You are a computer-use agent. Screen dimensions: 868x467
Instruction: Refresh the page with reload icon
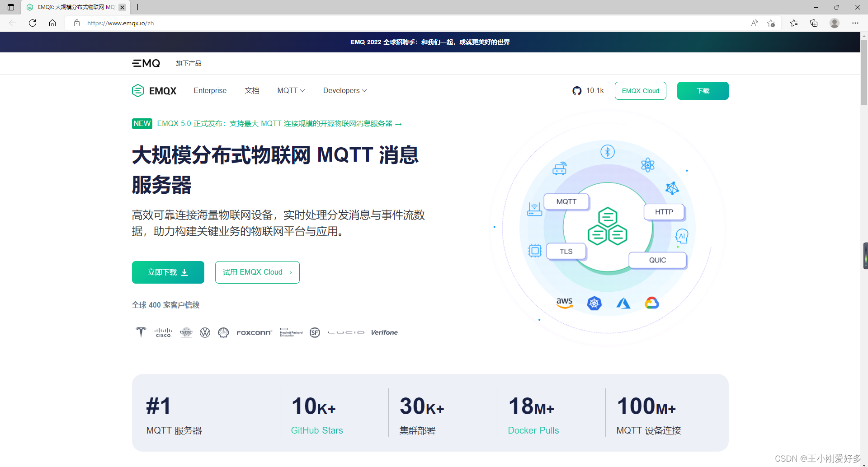(33, 23)
